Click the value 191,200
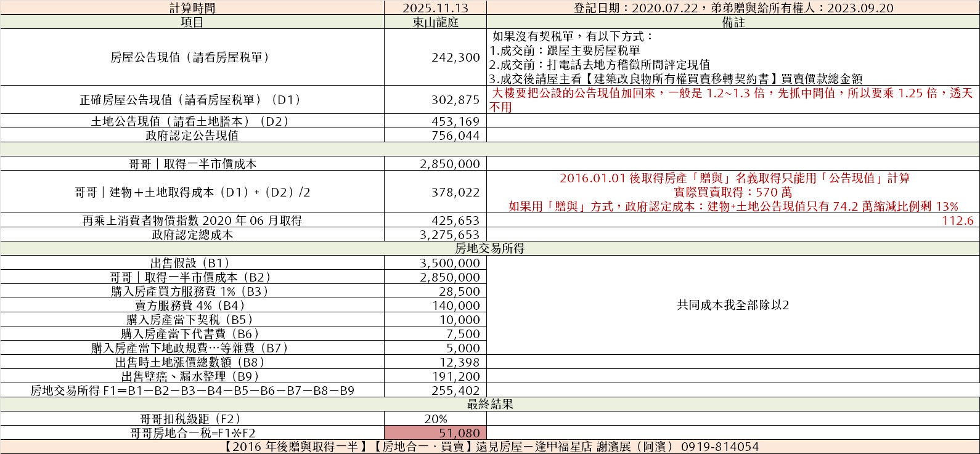The image size is (980, 454). pyautogui.click(x=456, y=376)
